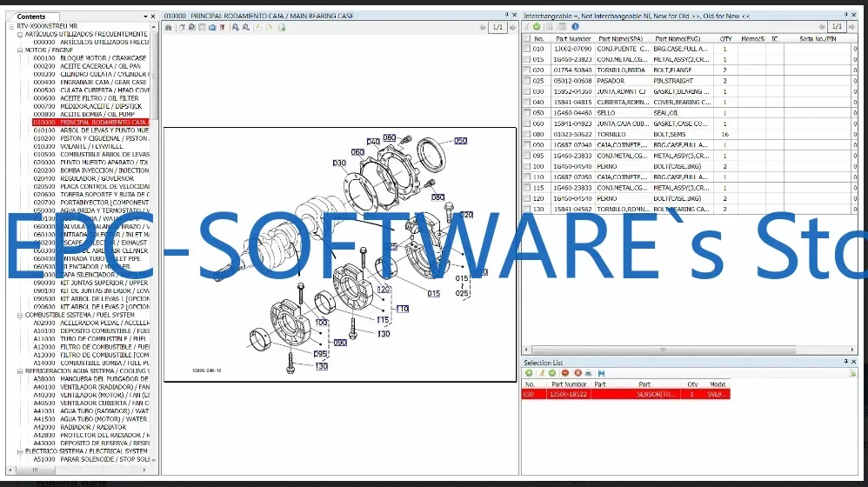Pin the illustration panel
The height and width of the screenshot is (487, 868).
[506, 15]
